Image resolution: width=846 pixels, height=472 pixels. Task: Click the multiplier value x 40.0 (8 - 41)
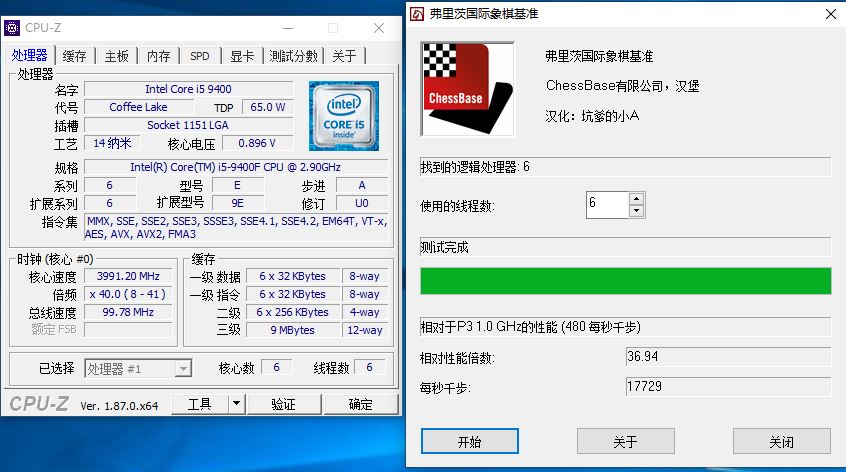pos(128,294)
